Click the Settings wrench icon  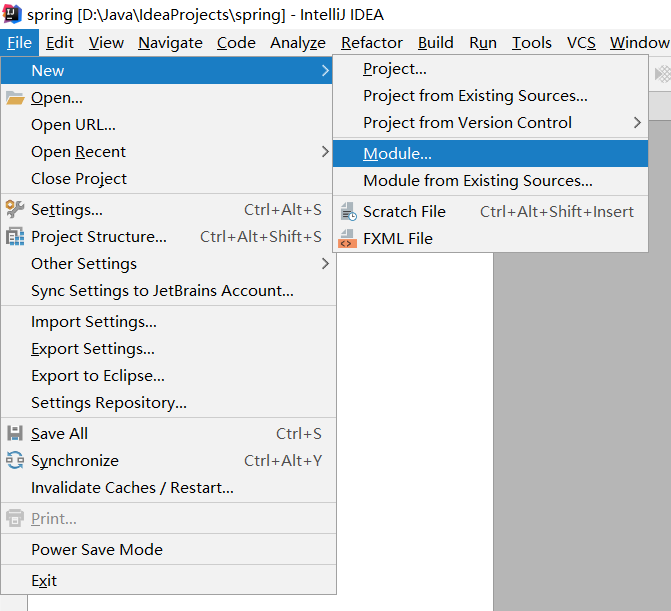(14, 210)
